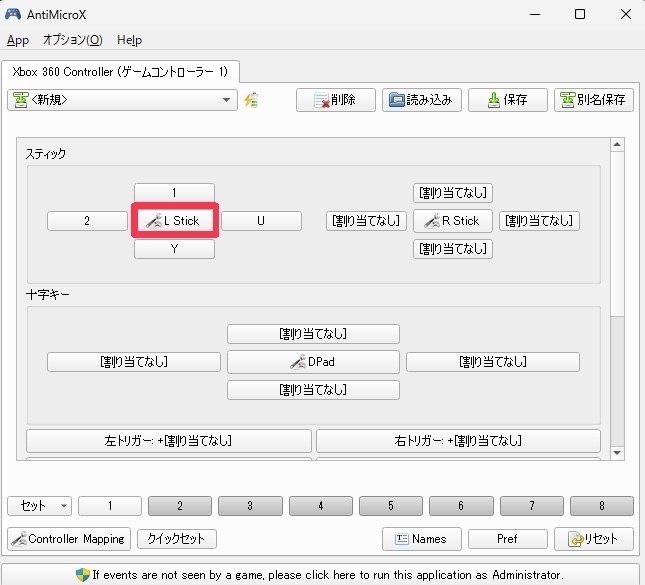
Task: Click the クイックセット button
Action: point(176,539)
